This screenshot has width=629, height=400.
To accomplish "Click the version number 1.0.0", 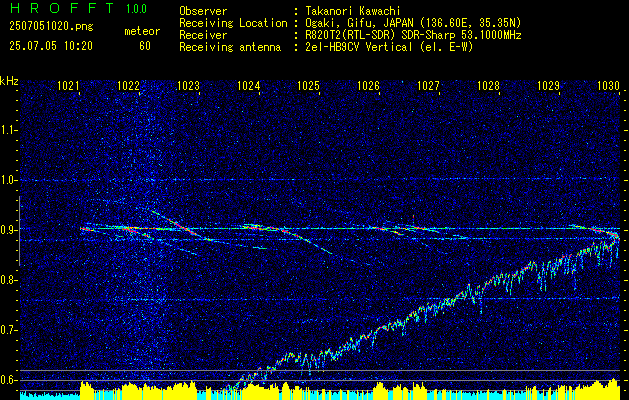I will (136, 9).
